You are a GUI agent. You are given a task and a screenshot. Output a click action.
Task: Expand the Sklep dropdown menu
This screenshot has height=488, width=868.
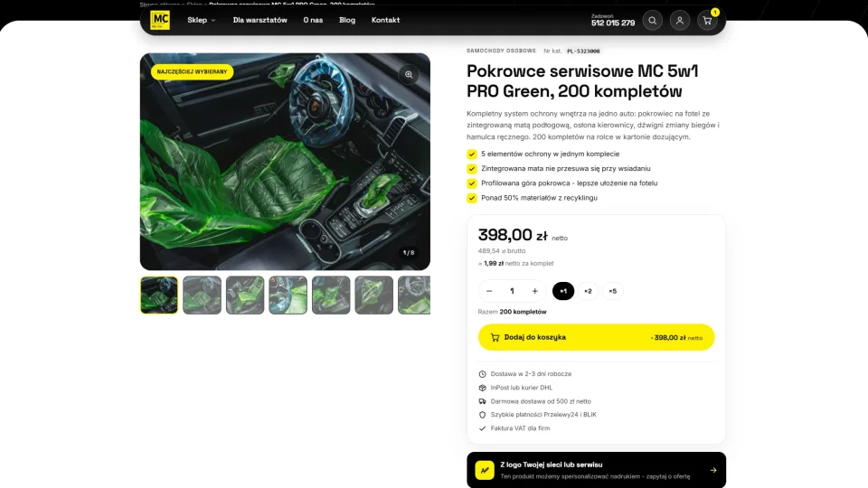(202, 20)
